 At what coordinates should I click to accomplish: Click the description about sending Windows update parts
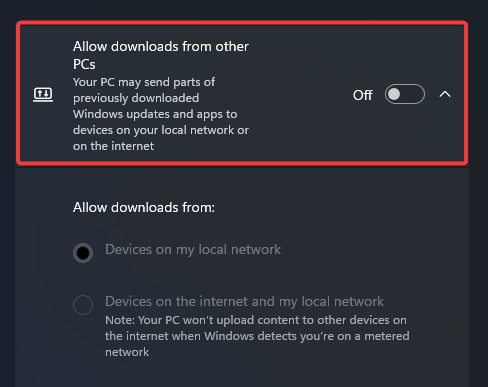pos(161,114)
